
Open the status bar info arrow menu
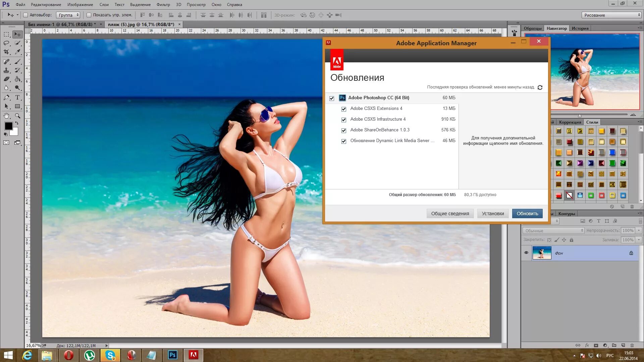(107, 346)
